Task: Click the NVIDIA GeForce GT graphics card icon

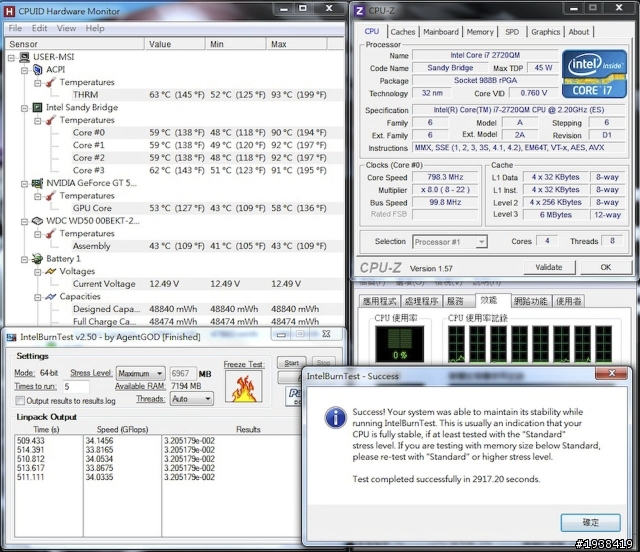Action: tap(38, 183)
